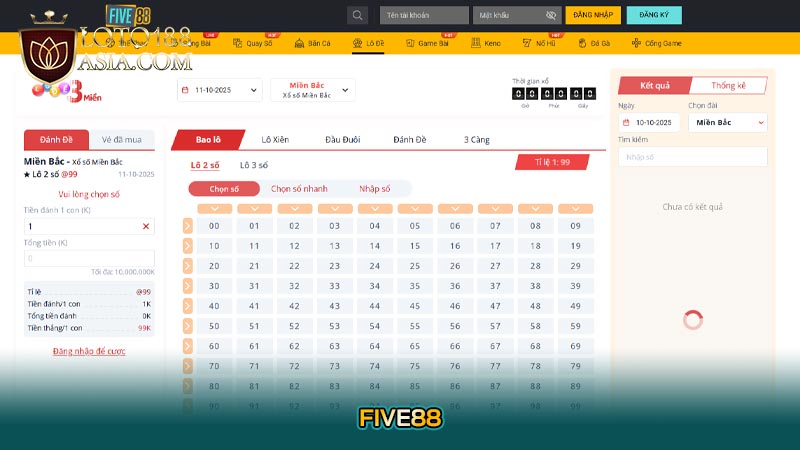
Task: Select the Kết quả tab
Action: 655,86
